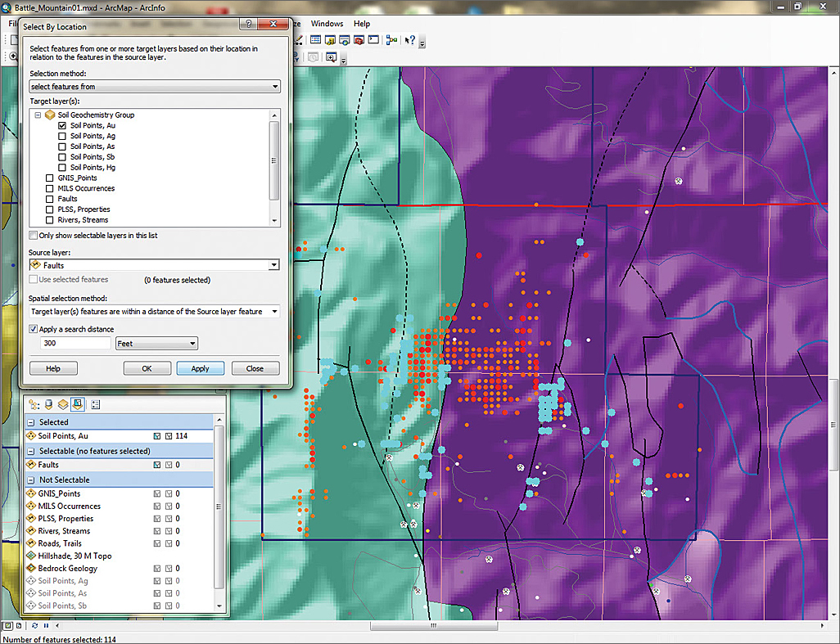Open table of contents Options icon
Screen dimensions: 840x644
(x=96, y=404)
